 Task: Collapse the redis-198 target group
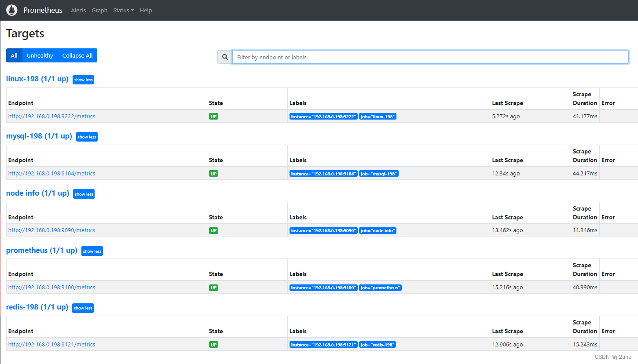83,308
